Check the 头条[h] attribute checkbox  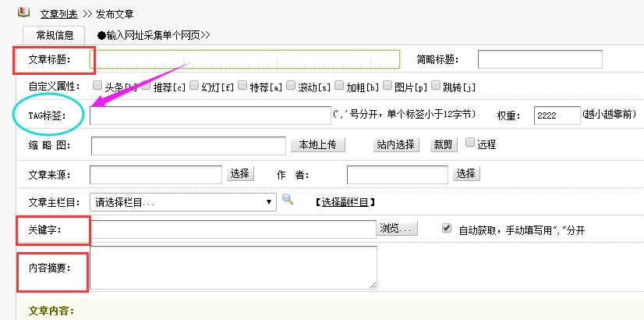(x=97, y=86)
